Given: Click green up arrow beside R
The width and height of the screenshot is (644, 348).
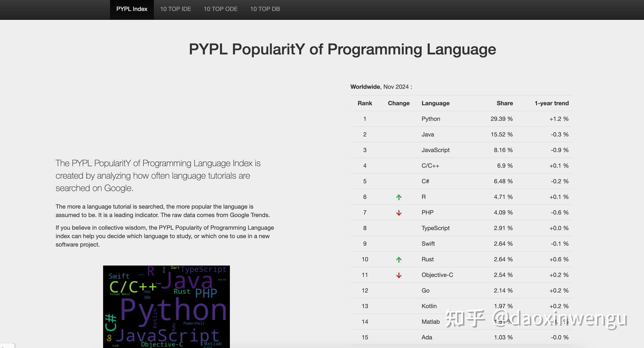Looking at the screenshot, I should tap(399, 197).
